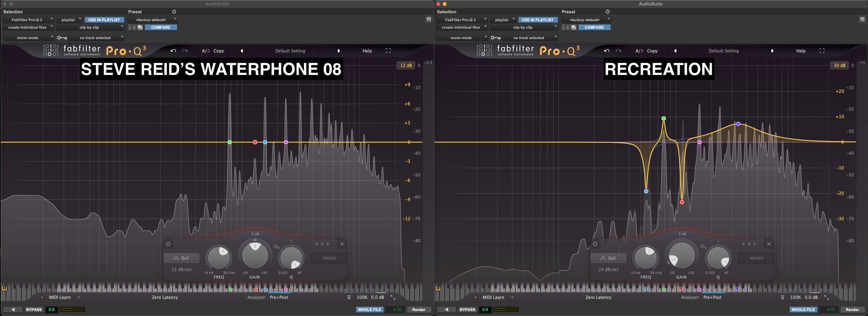Click MONO button in Recreation window
The width and height of the screenshot is (868, 316).
coord(756,258)
